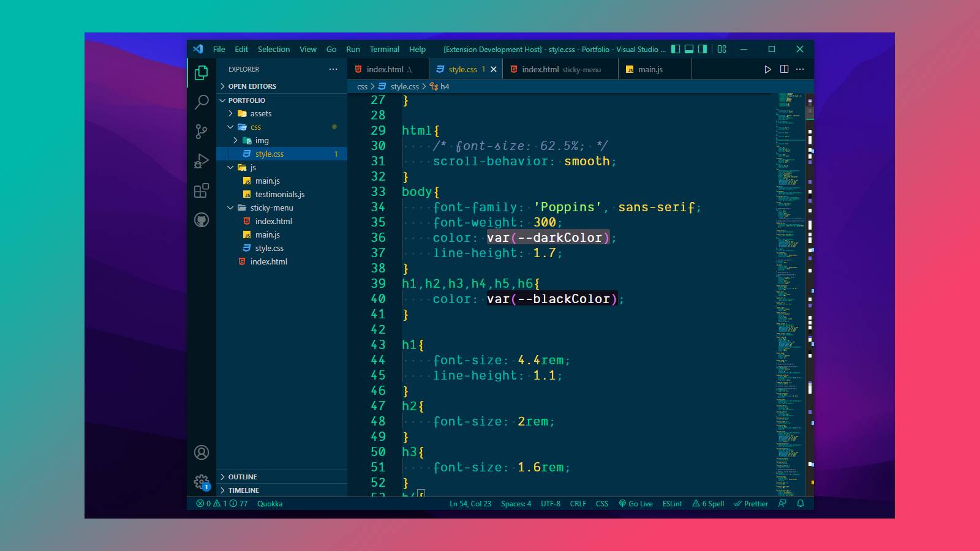Change UTF-8 encoding
980x551 pixels.
pyautogui.click(x=550, y=503)
